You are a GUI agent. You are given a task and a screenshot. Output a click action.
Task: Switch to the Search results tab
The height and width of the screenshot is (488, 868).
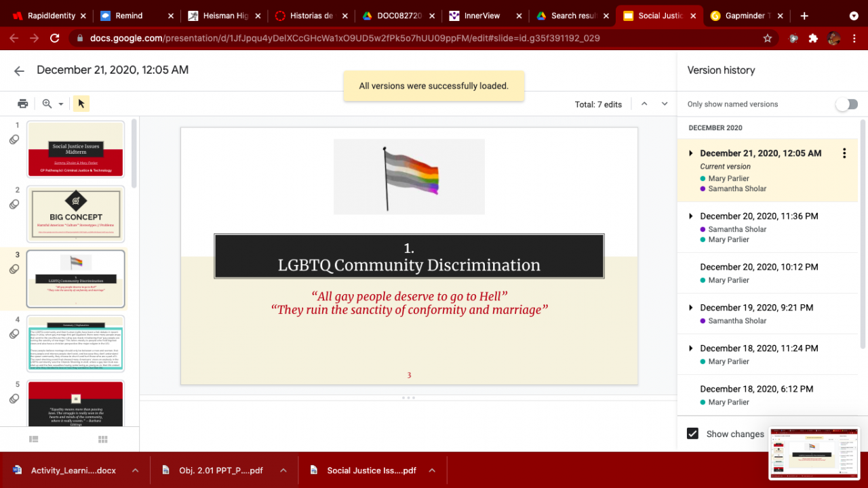click(x=573, y=16)
